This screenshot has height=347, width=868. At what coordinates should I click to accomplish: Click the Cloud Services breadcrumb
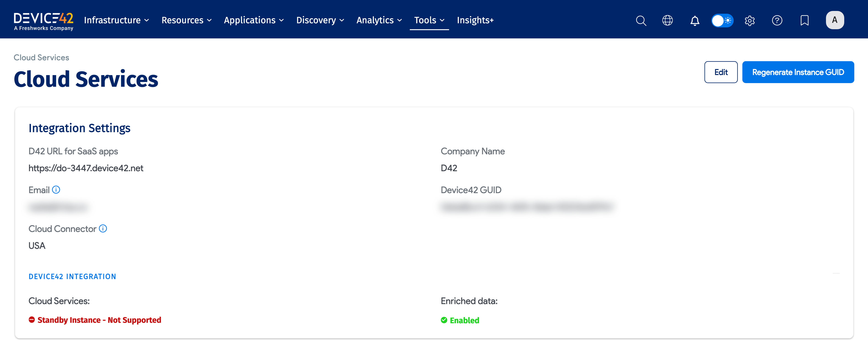click(x=41, y=58)
